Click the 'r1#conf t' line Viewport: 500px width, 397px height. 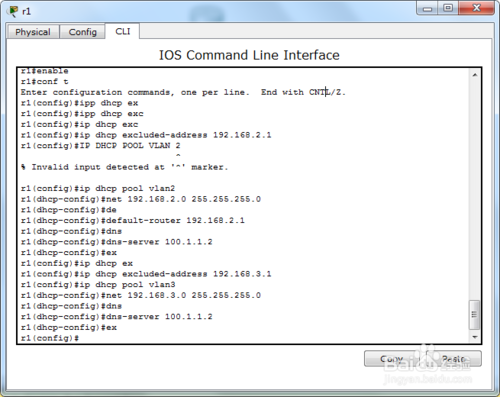(44, 81)
